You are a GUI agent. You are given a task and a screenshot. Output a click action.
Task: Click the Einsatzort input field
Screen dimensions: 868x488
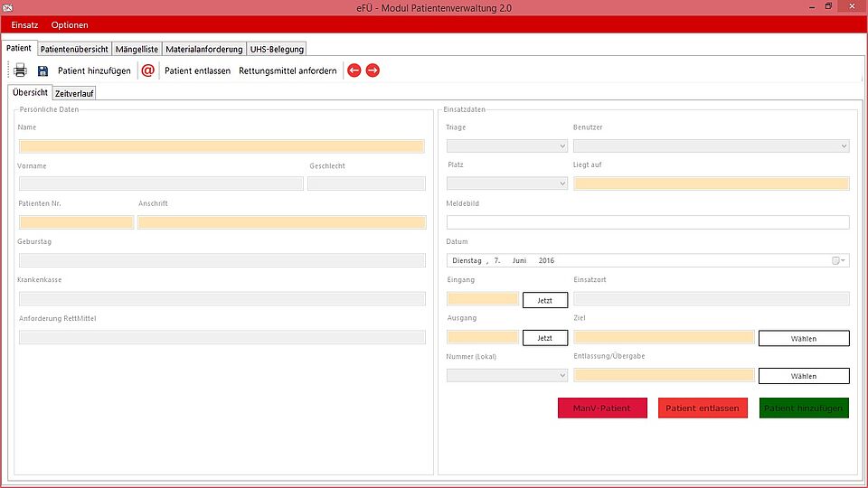point(712,299)
